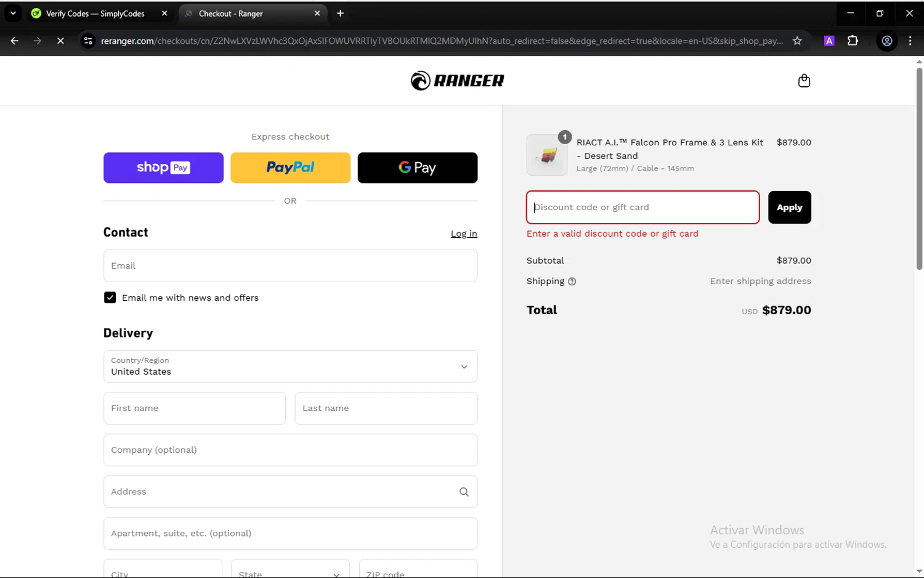The width and height of the screenshot is (924, 578).
Task: Focus the City field
Action: (x=163, y=569)
